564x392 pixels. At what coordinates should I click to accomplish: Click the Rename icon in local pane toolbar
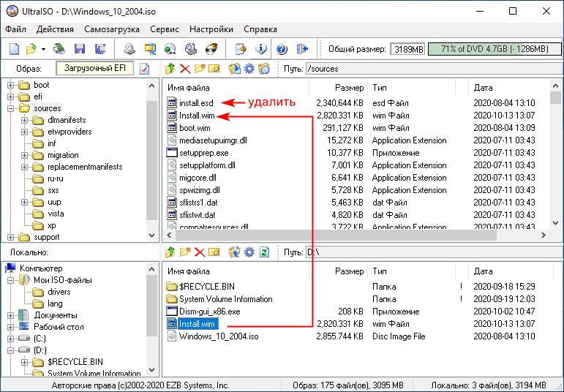click(214, 252)
